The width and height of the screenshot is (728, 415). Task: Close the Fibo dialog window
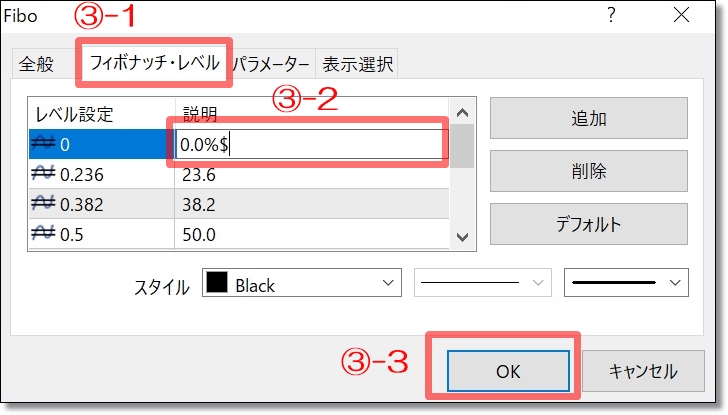pos(681,15)
